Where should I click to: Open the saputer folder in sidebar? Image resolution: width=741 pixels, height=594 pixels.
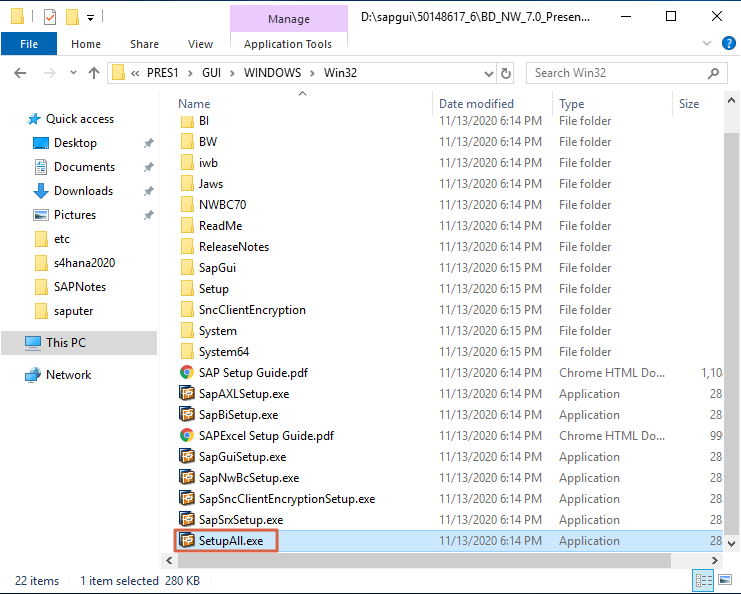tap(73, 311)
